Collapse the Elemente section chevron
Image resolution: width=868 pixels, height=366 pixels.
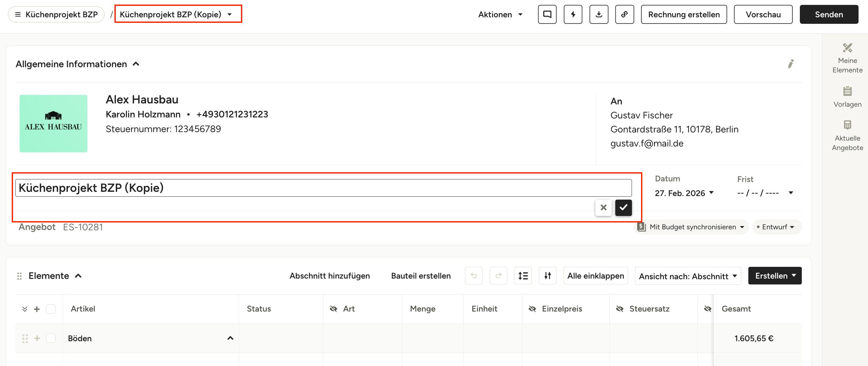(78, 276)
